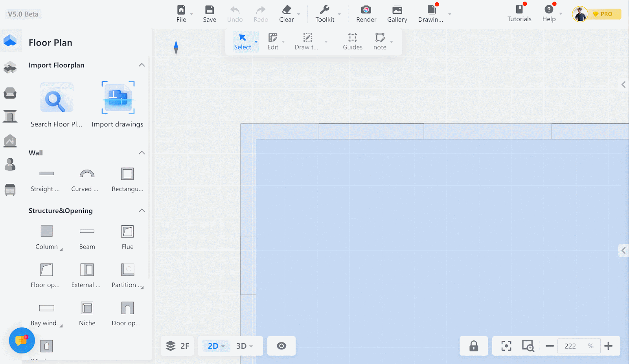Open the Toolkit menu
Viewport: 629px width, 364px height.
coord(325,14)
